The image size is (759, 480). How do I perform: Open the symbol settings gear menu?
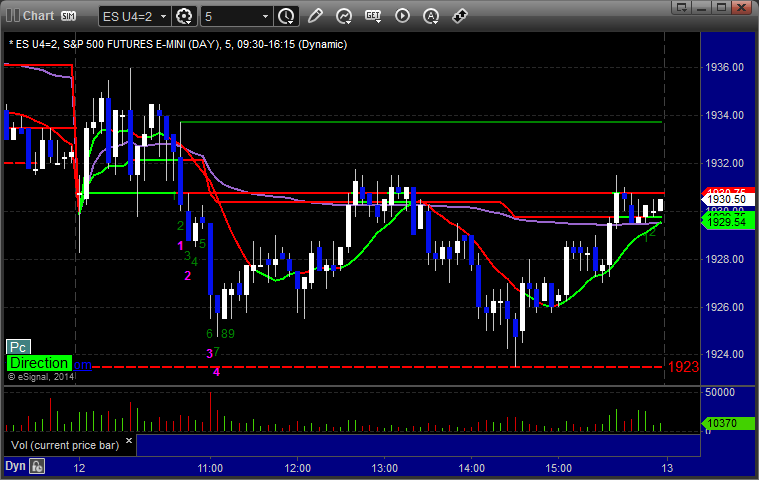pos(184,16)
